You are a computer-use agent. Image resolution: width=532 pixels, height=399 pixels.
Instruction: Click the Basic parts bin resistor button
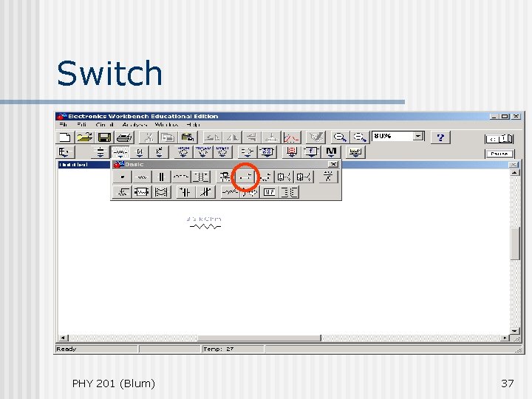point(120,152)
